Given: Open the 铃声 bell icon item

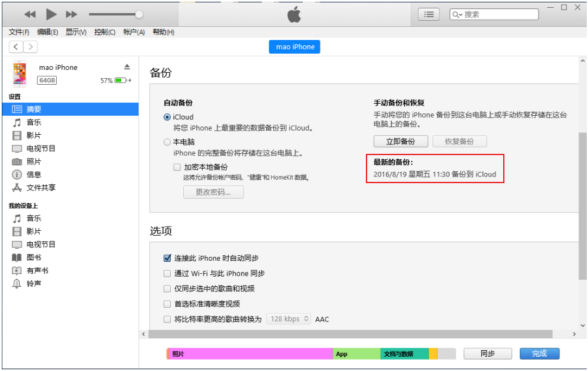Looking at the screenshot, I should (17, 284).
